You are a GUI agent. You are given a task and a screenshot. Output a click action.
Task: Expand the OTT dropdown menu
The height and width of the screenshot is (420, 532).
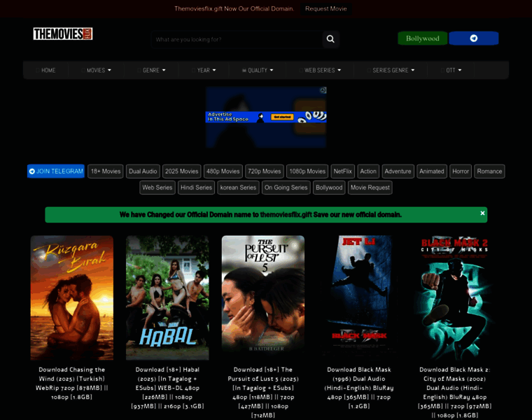[x=451, y=70]
